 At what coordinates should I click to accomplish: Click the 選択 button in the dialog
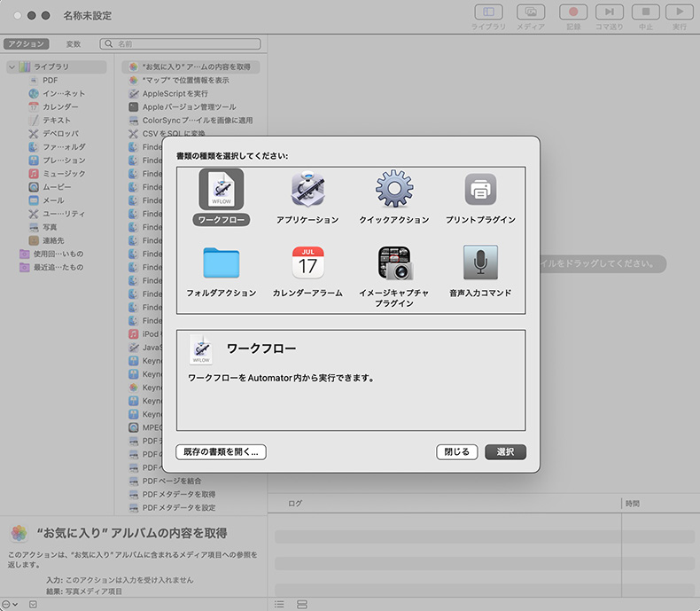click(505, 452)
